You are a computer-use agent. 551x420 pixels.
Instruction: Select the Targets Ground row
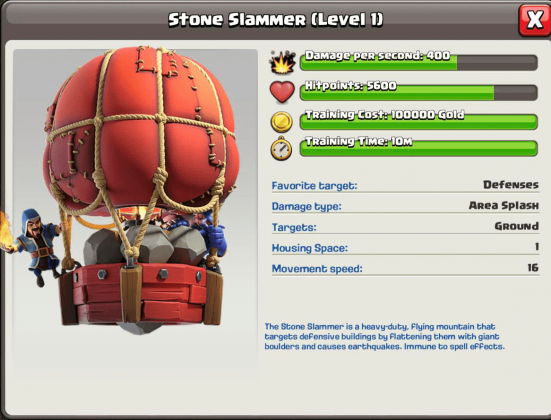click(405, 227)
